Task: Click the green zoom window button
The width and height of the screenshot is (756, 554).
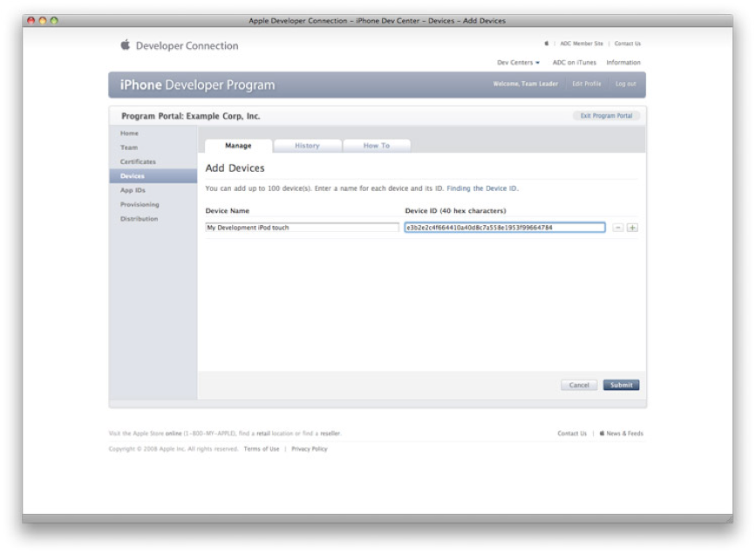Action: 54,20
